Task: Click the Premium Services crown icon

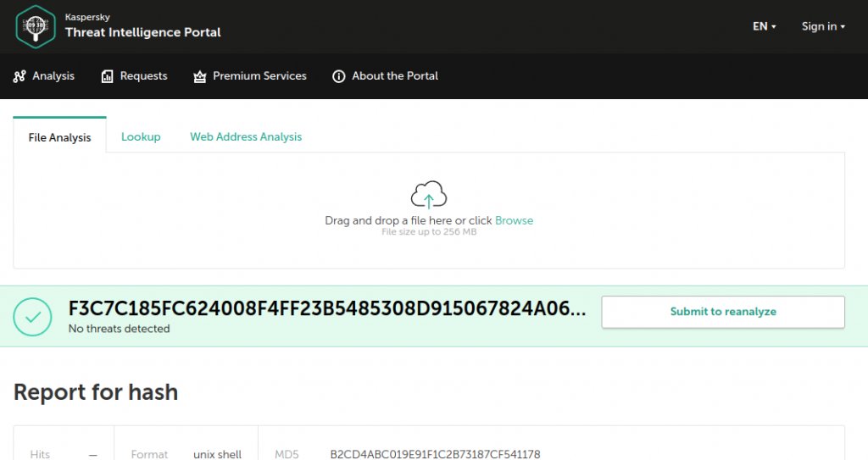Action: click(199, 76)
